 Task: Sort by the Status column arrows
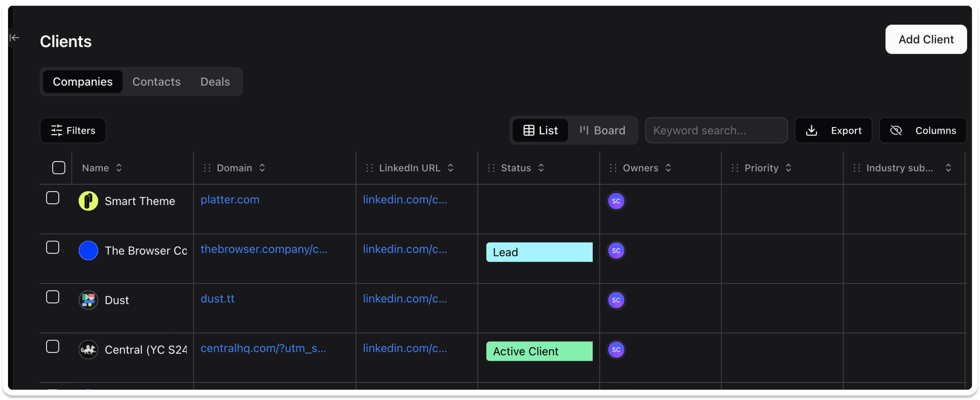pyautogui.click(x=541, y=168)
